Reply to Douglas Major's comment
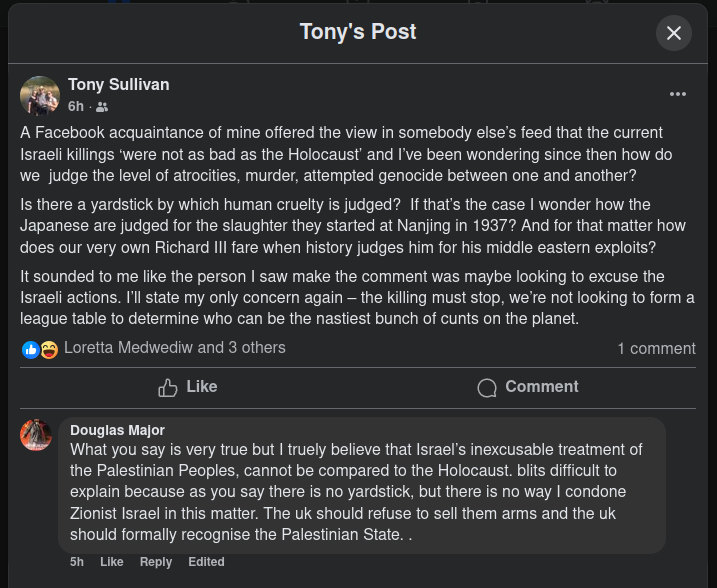717x588 pixels. click(x=156, y=562)
